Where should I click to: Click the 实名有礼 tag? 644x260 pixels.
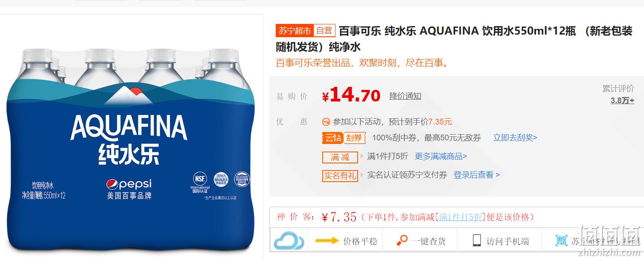(x=340, y=176)
